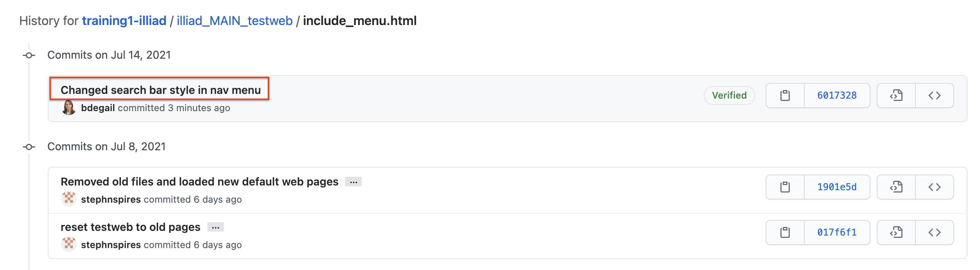Open 'reset testweb to old pages' commit

130,227
